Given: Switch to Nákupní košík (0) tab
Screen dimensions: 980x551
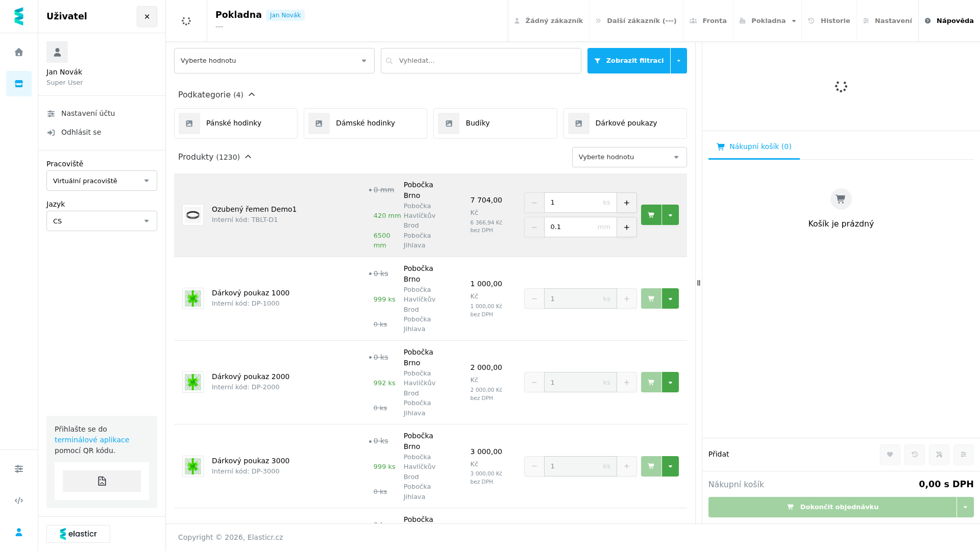Looking at the screenshot, I should point(754,146).
